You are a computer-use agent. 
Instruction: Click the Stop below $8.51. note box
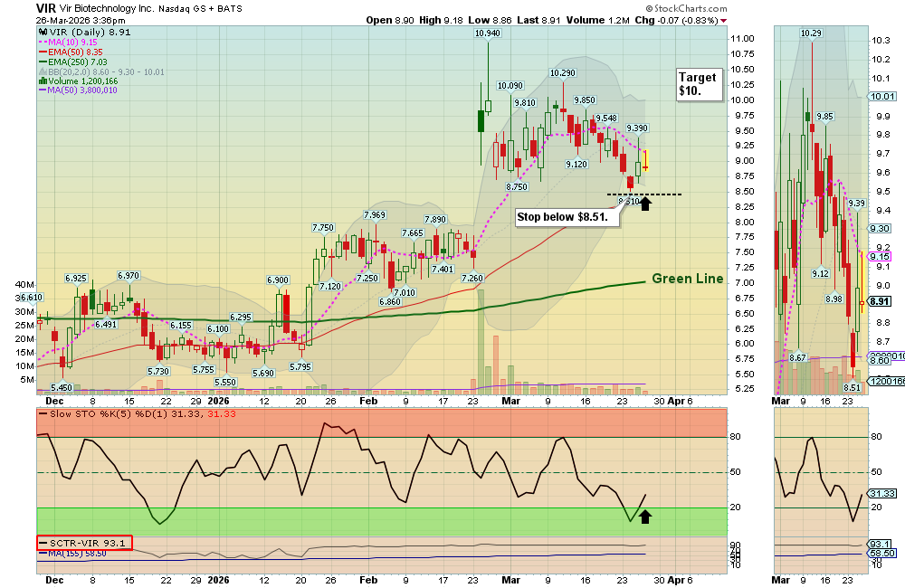coord(567,217)
